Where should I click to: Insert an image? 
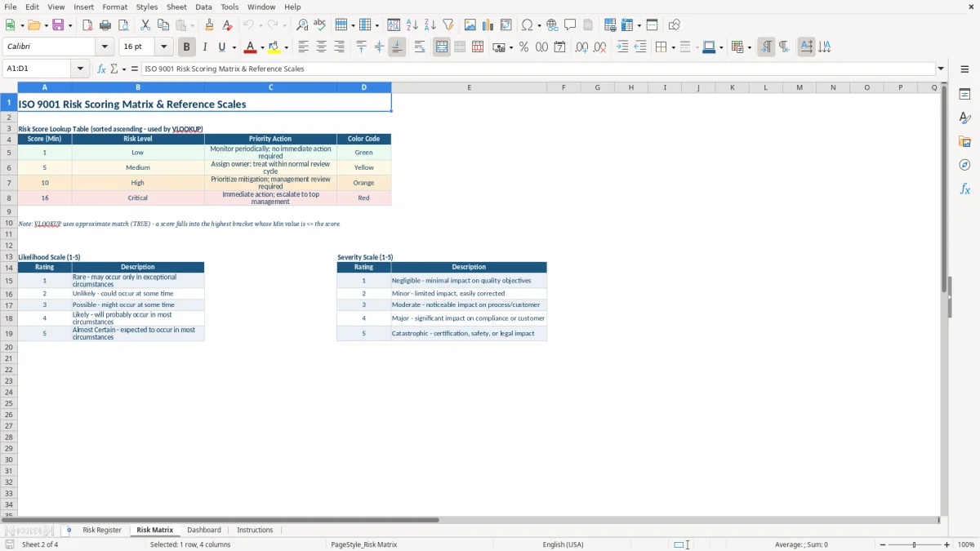pyautogui.click(x=470, y=25)
